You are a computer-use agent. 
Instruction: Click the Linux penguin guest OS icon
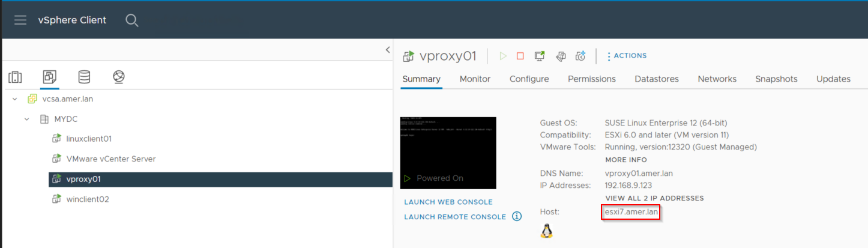(x=546, y=231)
